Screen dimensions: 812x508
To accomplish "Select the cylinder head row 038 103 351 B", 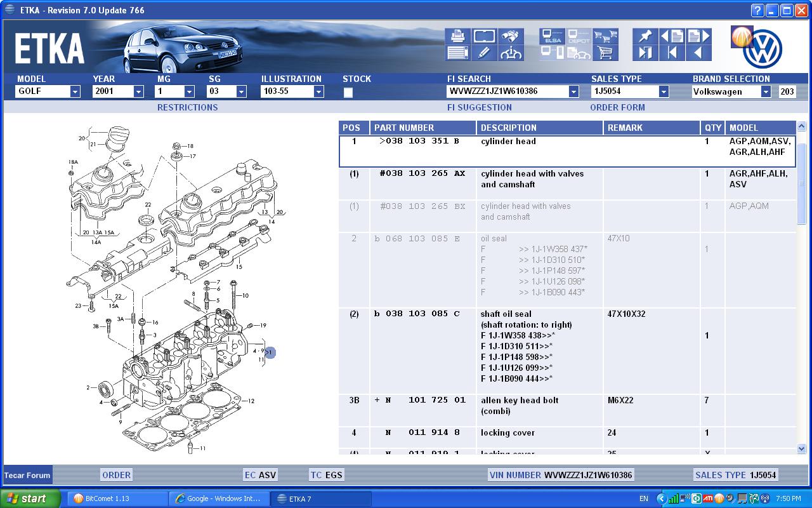I will 567,151.
